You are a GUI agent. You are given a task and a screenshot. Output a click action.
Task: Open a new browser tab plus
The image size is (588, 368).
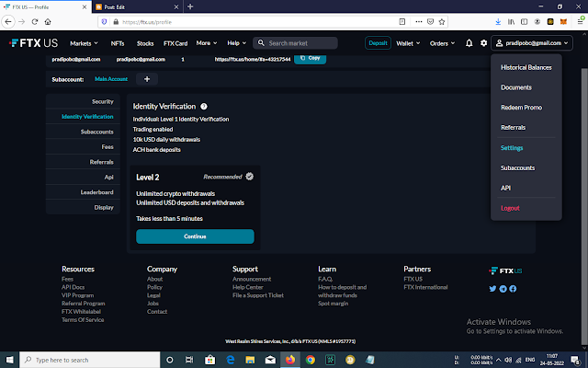click(190, 6)
